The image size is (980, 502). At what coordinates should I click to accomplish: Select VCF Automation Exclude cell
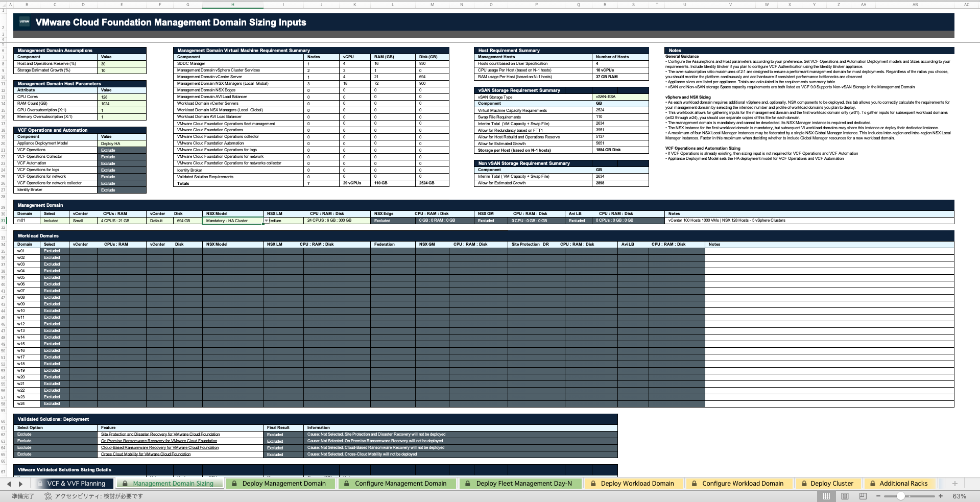(x=122, y=163)
